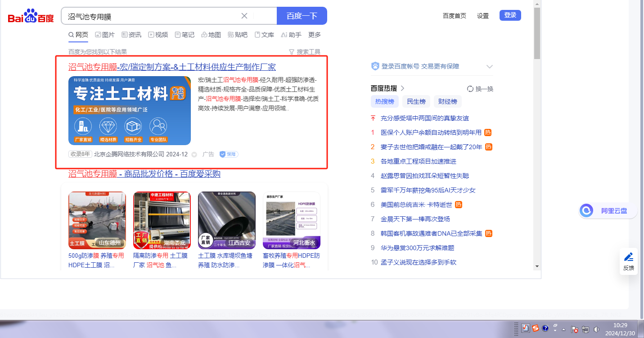Open the 设置 menu

point(483,16)
